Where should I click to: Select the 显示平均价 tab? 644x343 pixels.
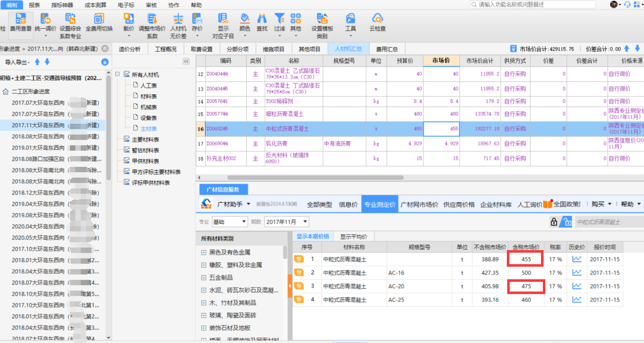tap(353, 236)
